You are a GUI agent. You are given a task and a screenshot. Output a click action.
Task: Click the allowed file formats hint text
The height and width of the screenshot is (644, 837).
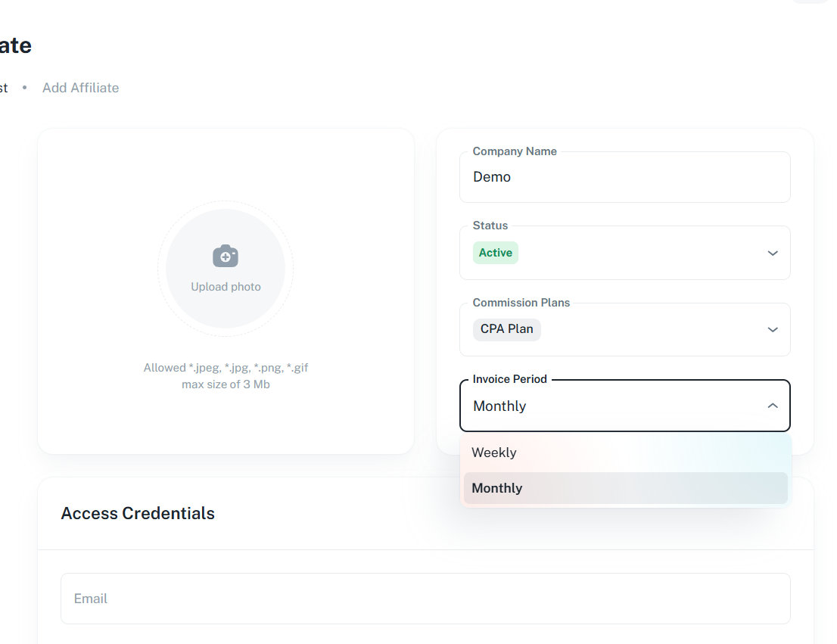pyautogui.click(x=226, y=368)
